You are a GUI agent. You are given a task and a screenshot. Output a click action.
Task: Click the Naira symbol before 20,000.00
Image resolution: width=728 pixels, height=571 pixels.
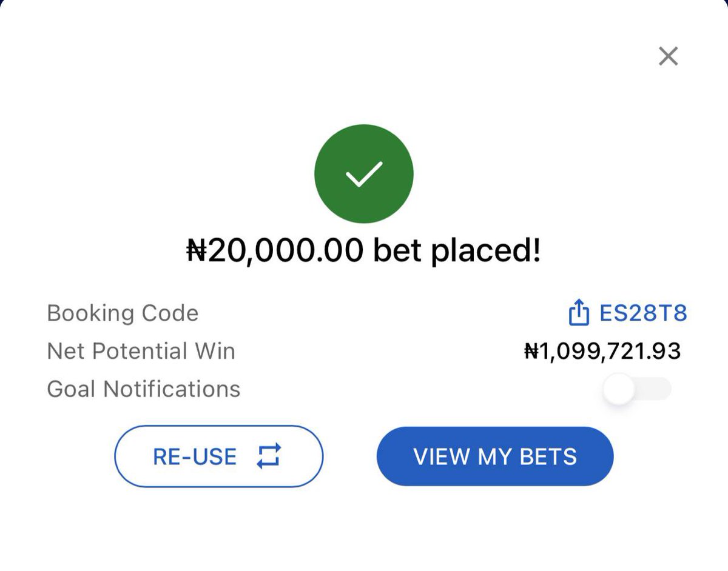click(197, 251)
